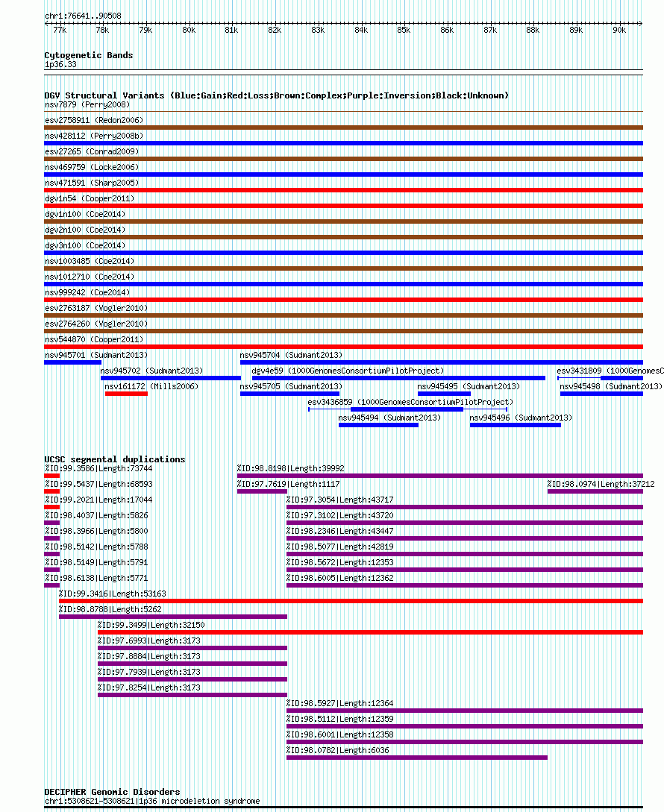
Task: Select duplication %ID:99.3416|Length:53163
Action: 113,594
